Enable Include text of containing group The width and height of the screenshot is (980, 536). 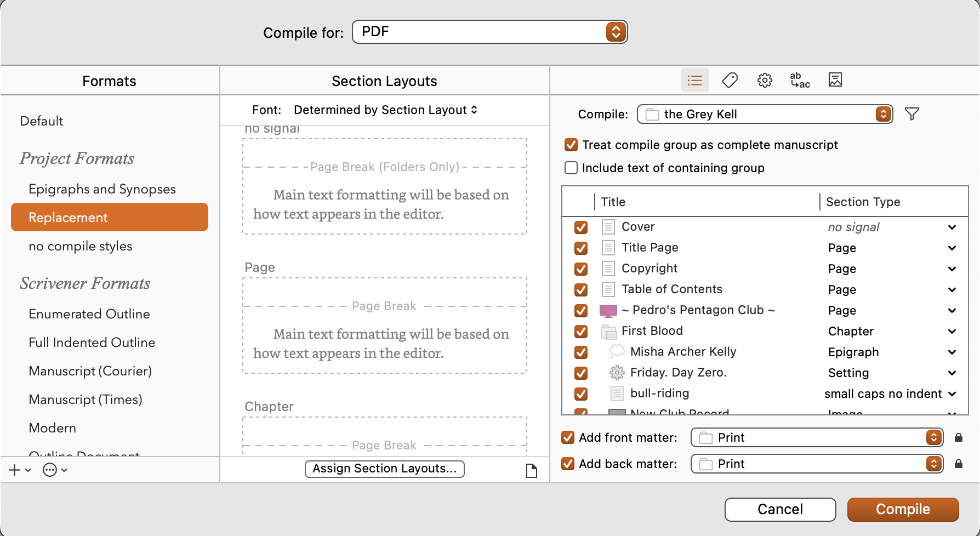click(x=571, y=168)
